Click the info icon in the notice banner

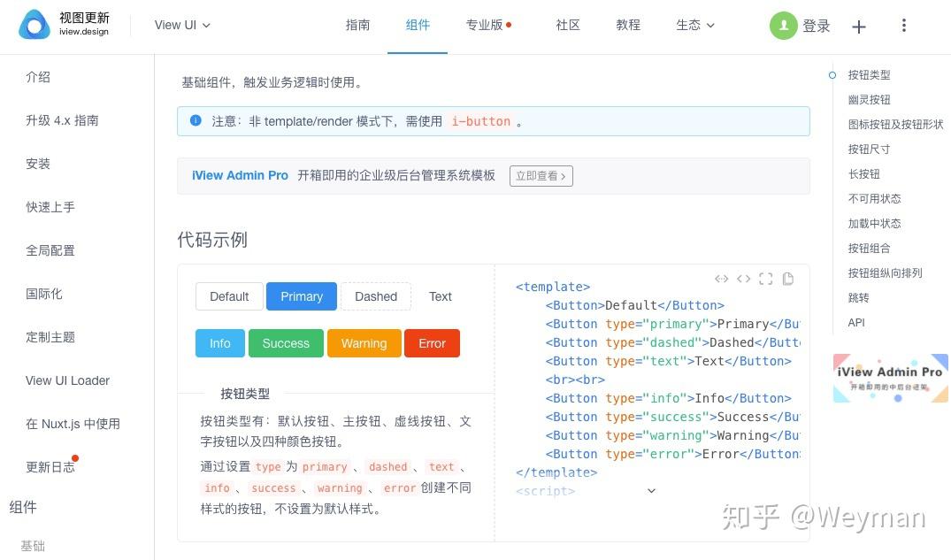pyautogui.click(x=196, y=121)
